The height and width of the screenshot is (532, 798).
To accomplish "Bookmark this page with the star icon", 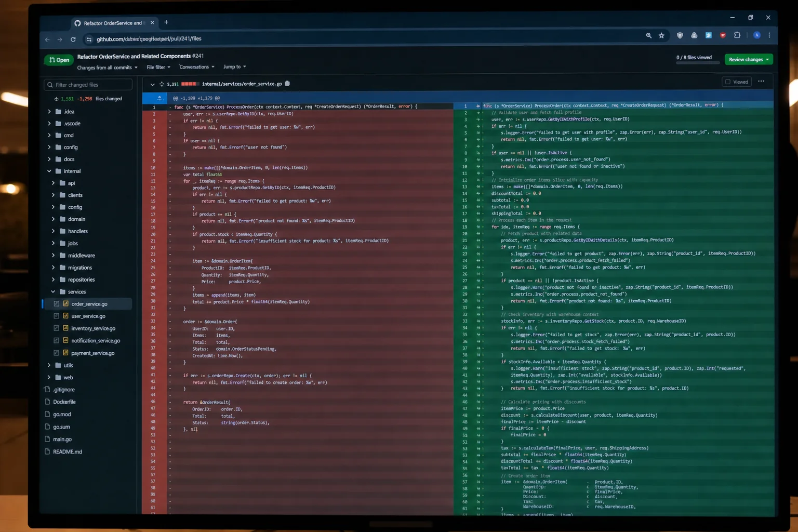I will [x=661, y=35].
